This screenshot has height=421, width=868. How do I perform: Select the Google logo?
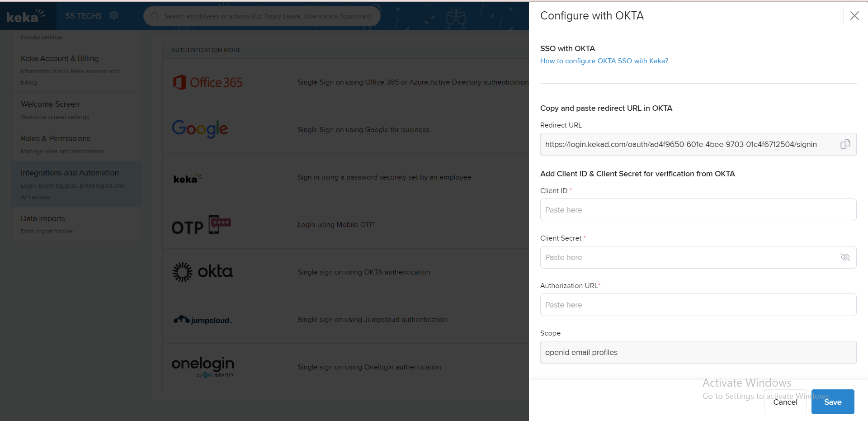(x=200, y=129)
